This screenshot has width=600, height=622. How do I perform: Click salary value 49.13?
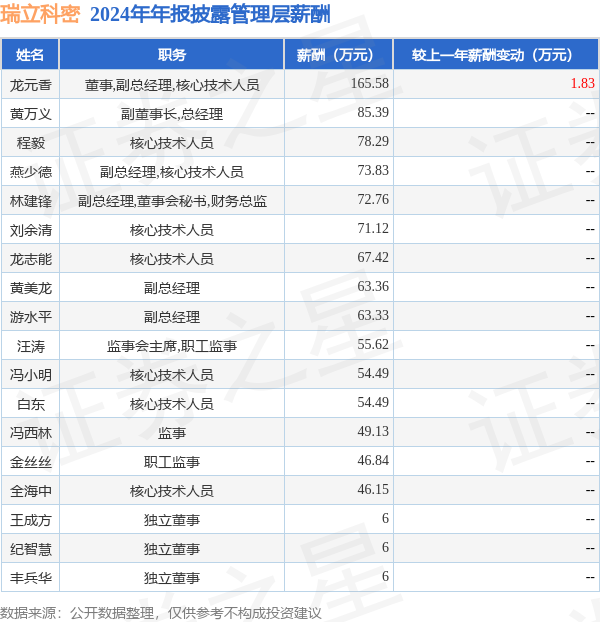pos(373,431)
